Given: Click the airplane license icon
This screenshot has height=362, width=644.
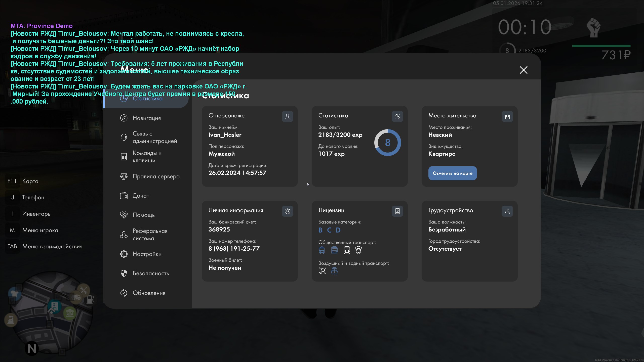Looking at the screenshot, I should coord(322,271).
